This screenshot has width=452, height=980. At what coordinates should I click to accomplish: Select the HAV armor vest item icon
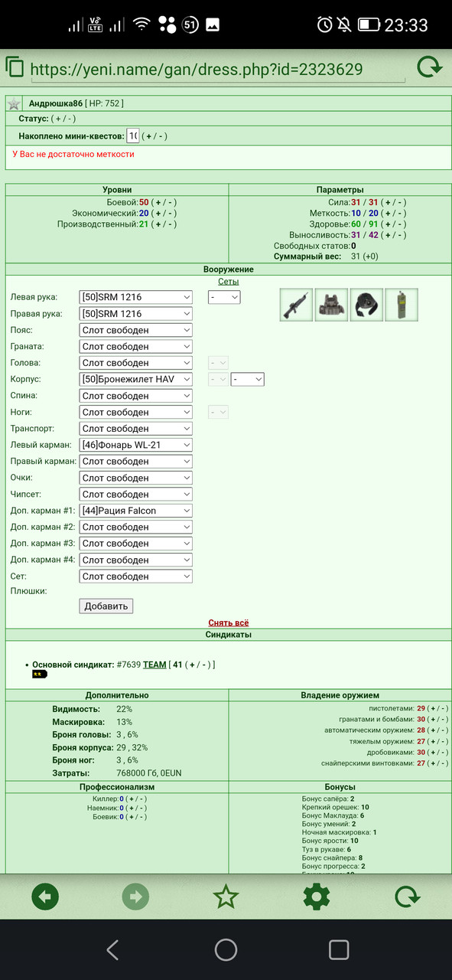click(331, 305)
